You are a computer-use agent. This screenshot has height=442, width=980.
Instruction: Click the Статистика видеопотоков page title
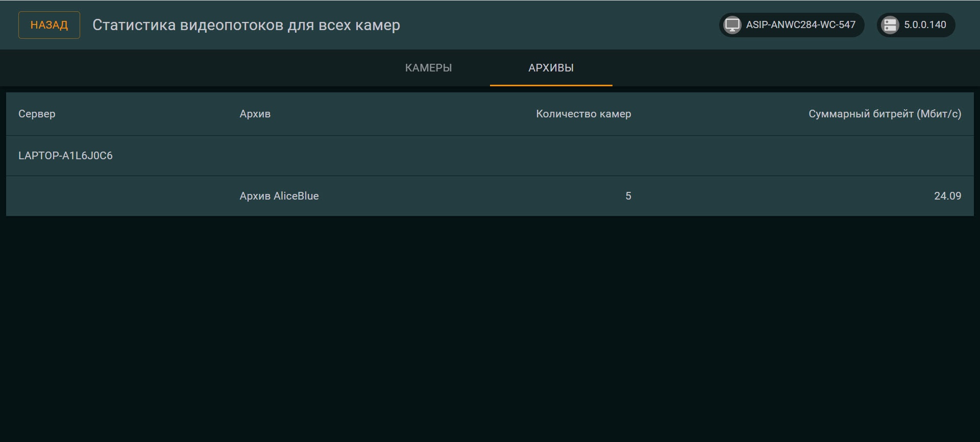(x=246, y=25)
